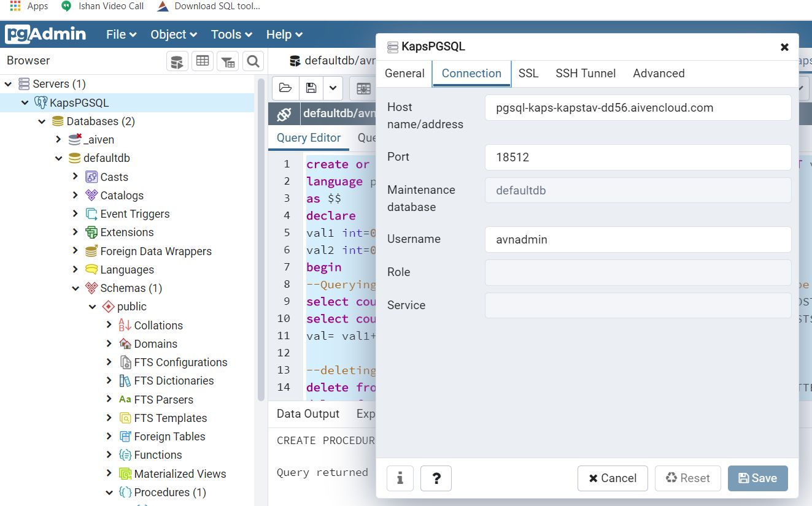The image size is (812, 506).
Task: Collapse the KapsPGSQL server node
Action: (25, 103)
